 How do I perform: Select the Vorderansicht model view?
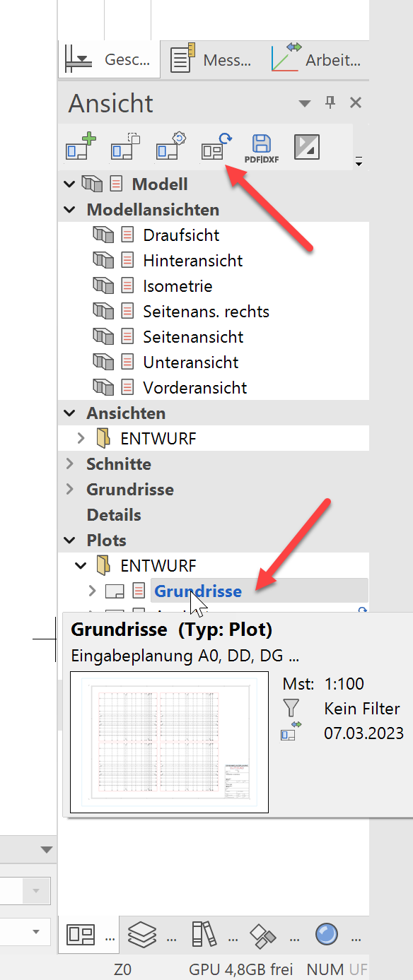tap(195, 388)
